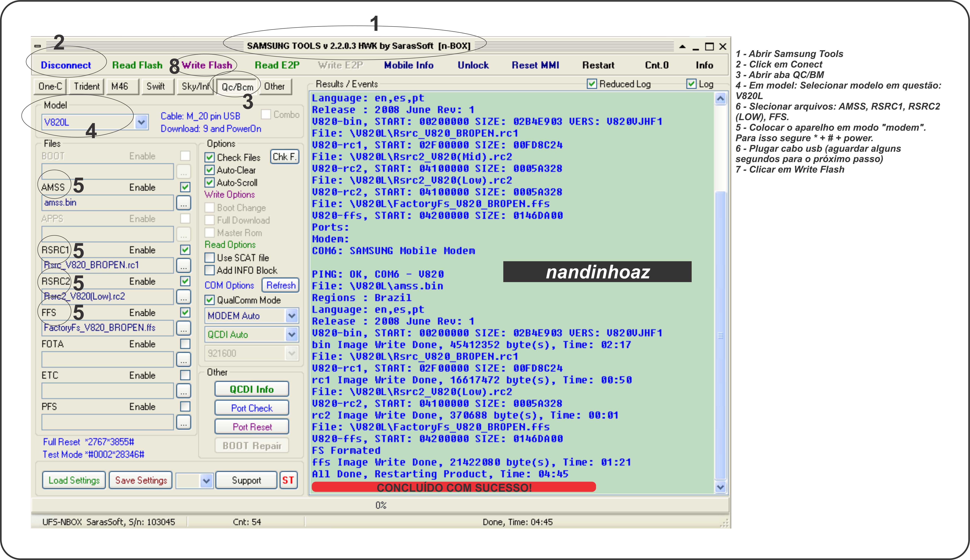Click the Support button
This screenshot has height=560, width=970.
[x=246, y=480]
